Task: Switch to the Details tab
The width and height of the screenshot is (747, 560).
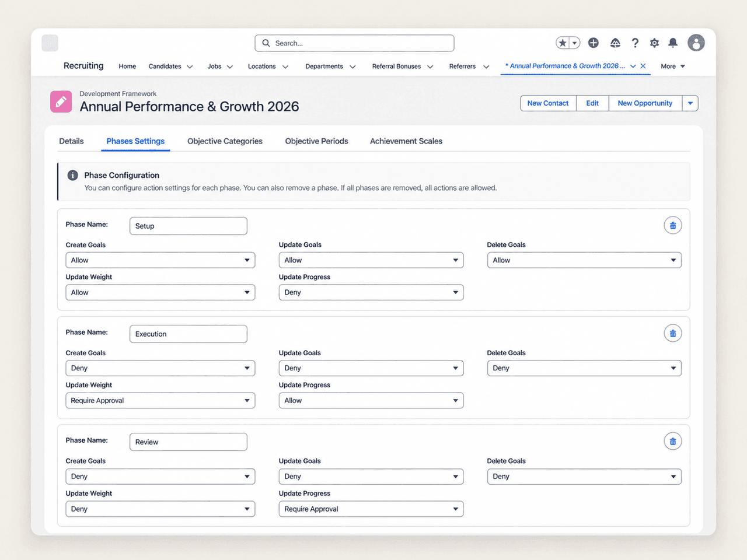Action: 71,141
